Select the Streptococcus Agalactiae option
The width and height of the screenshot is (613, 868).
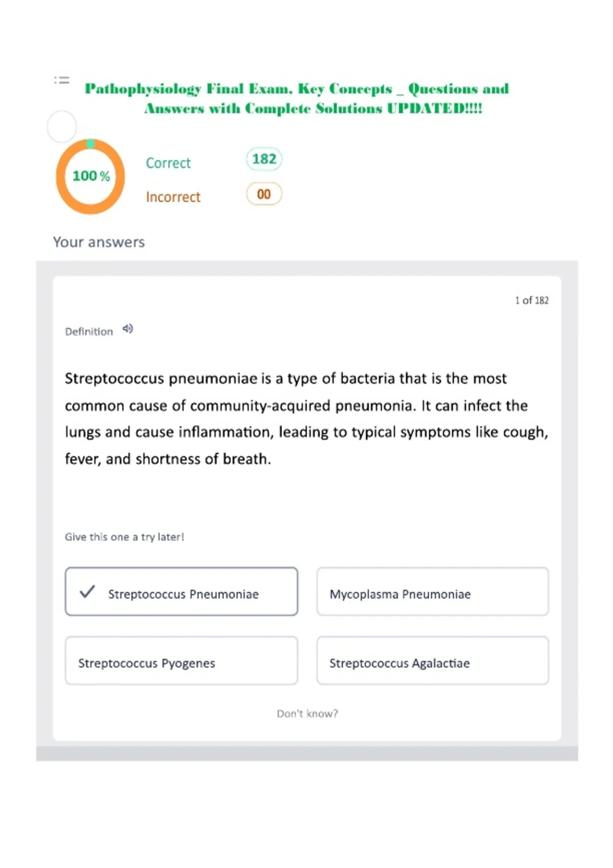click(433, 661)
